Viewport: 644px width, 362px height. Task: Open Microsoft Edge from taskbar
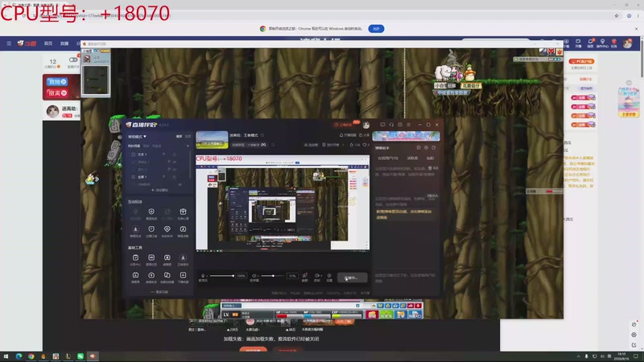19,356
